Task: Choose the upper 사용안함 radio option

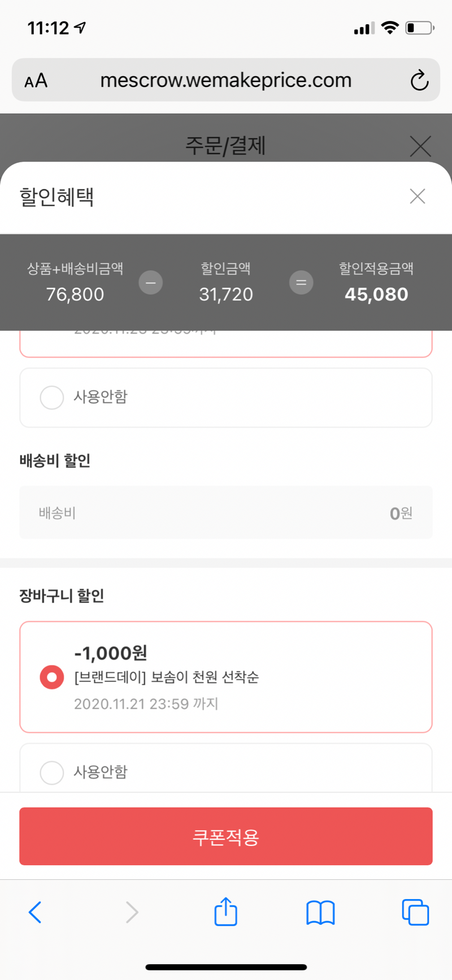Action: [52, 397]
